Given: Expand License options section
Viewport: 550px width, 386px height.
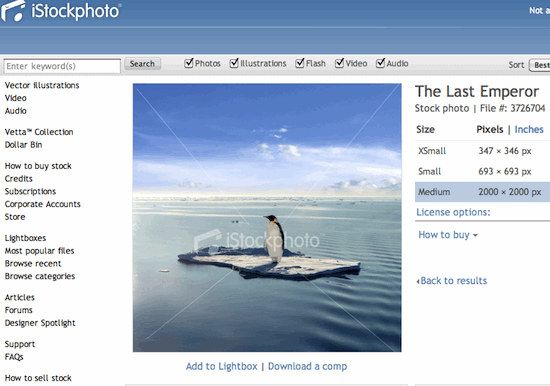Looking at the screenshot, I should (x=453, y=212).
